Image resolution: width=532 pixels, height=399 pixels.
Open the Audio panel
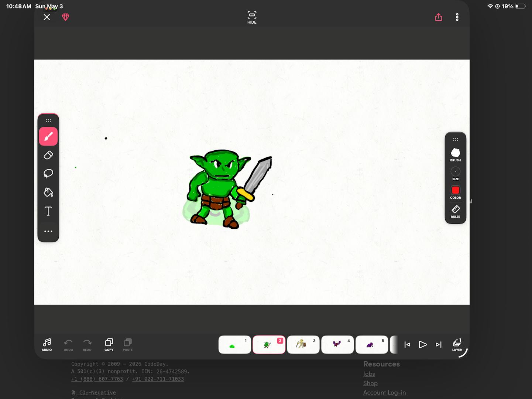click(47, 345)
